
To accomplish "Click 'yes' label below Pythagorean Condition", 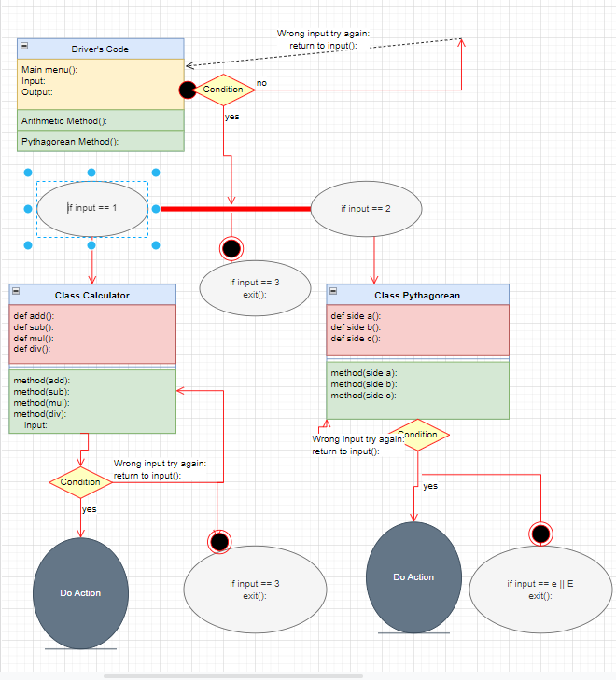I will 430,486.
